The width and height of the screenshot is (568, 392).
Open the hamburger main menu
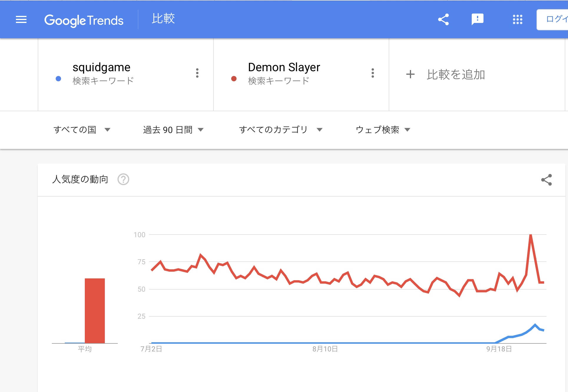click(21, 20)
